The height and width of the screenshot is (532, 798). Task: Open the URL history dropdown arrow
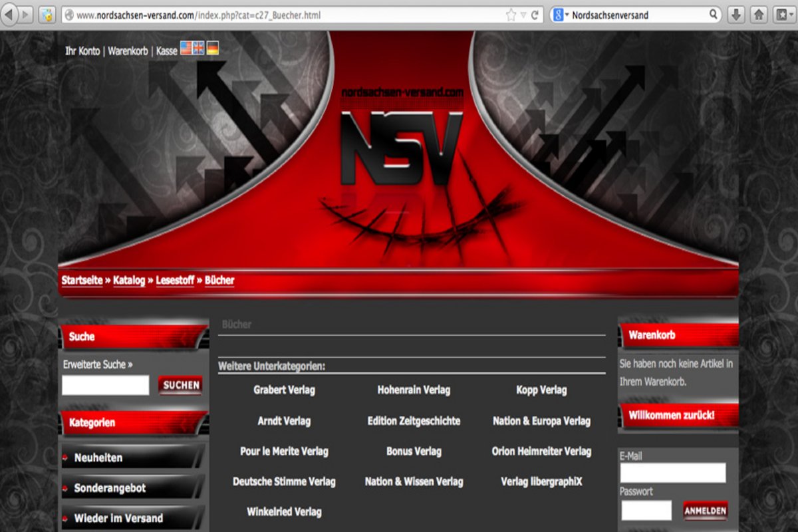(x=524, y=15)
